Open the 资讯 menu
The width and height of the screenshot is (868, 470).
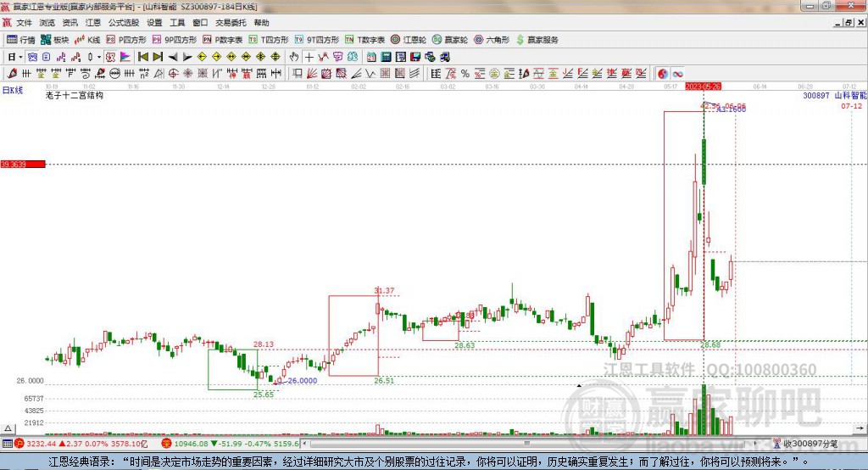[x=70, y=23]
